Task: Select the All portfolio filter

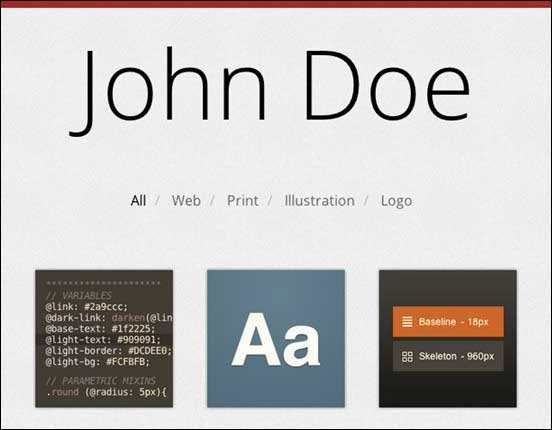Action: tap(138, 201)
